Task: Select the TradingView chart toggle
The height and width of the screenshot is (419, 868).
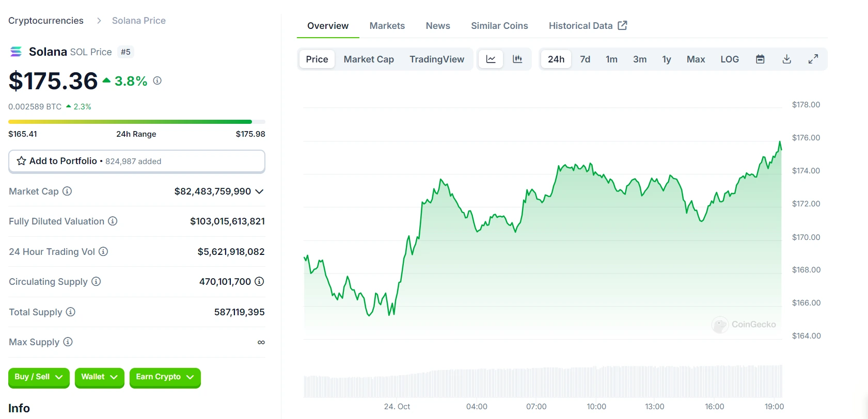Action: tap(437, 59)
